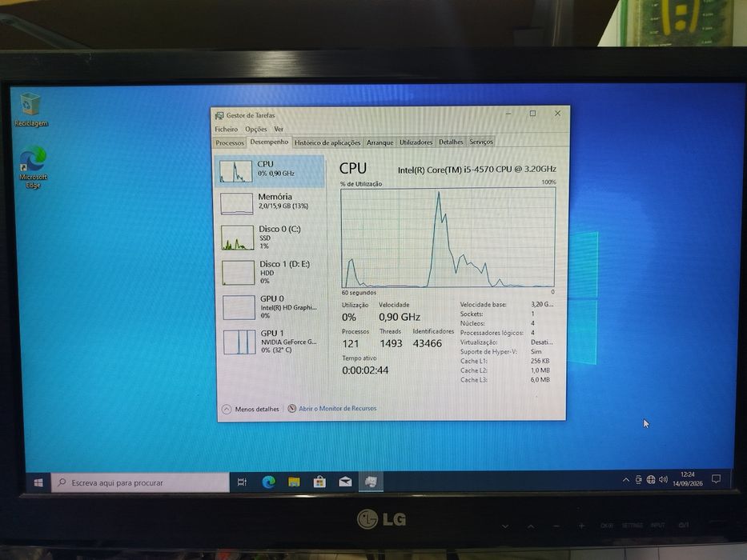Click the Threads count 1493
The image size is (747, 560).
[x=391, y=343]
